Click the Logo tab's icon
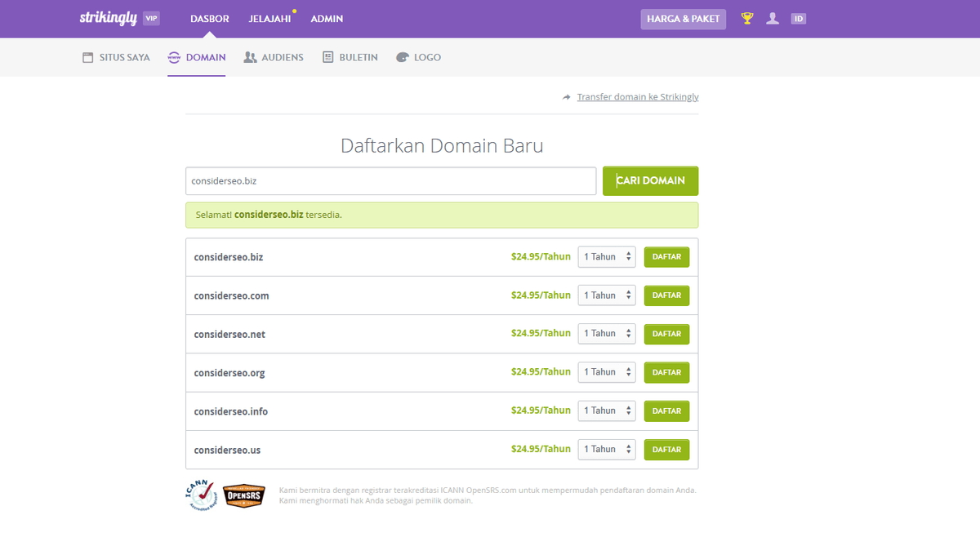 coord(402,58)
